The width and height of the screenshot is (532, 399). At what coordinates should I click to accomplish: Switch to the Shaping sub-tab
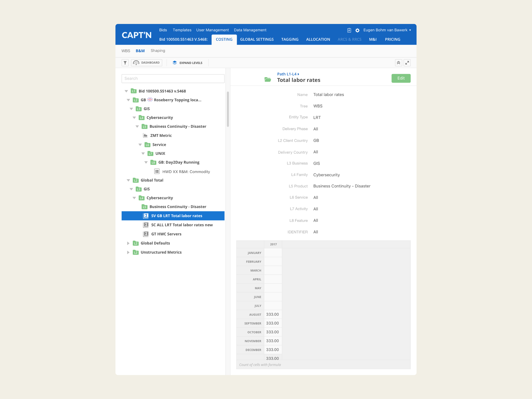tap(158, 51)
